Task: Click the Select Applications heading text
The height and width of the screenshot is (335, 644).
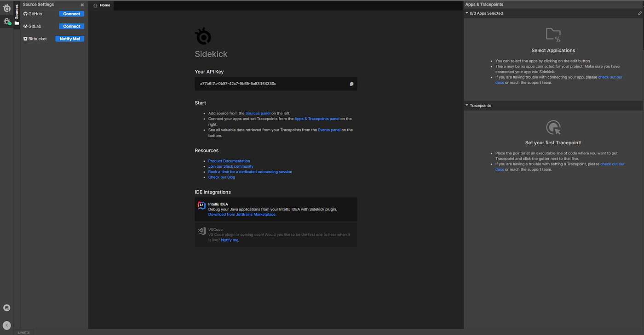Action: [x=553, y=51]
